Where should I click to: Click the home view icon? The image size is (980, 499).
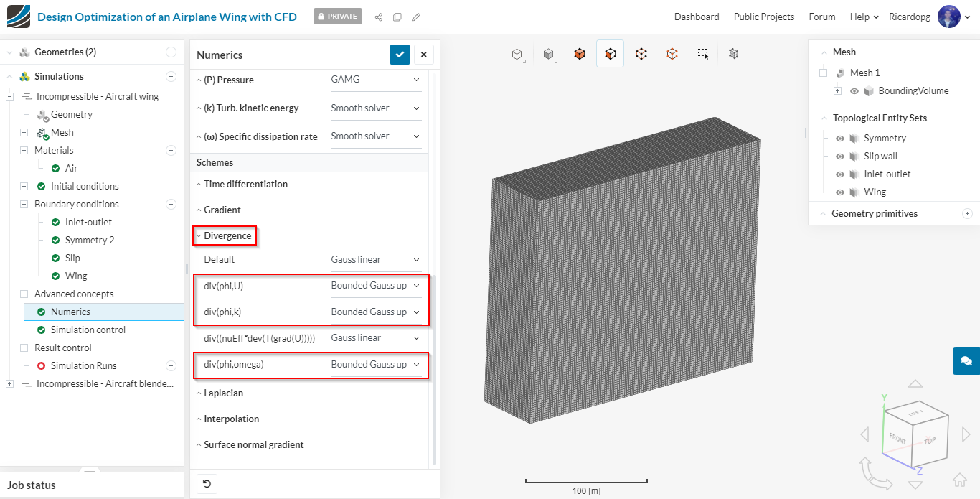click(960, 480)
